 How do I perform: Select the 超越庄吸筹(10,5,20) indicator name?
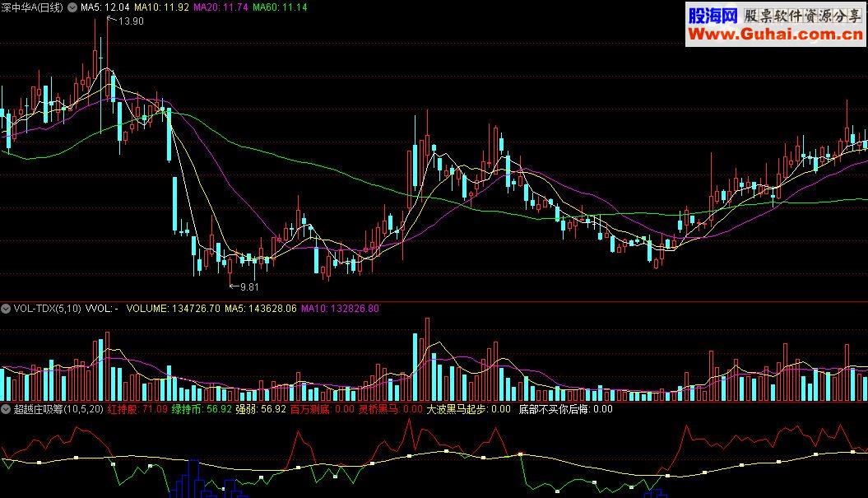(x=58, y=409)
